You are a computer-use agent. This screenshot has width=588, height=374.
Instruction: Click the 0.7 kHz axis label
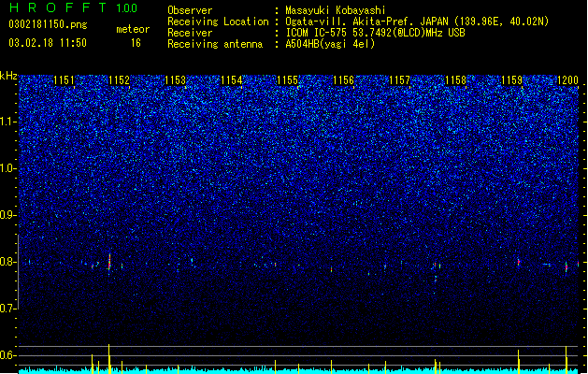click(x=8, y=309)
